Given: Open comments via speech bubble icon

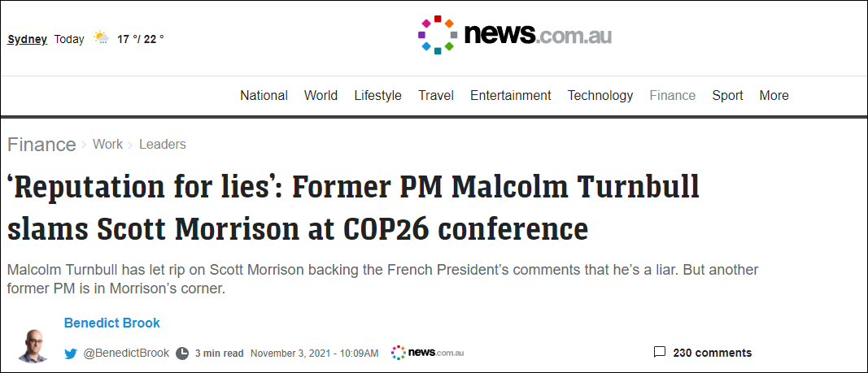Looking at the screenshot, I should point(660,353).
